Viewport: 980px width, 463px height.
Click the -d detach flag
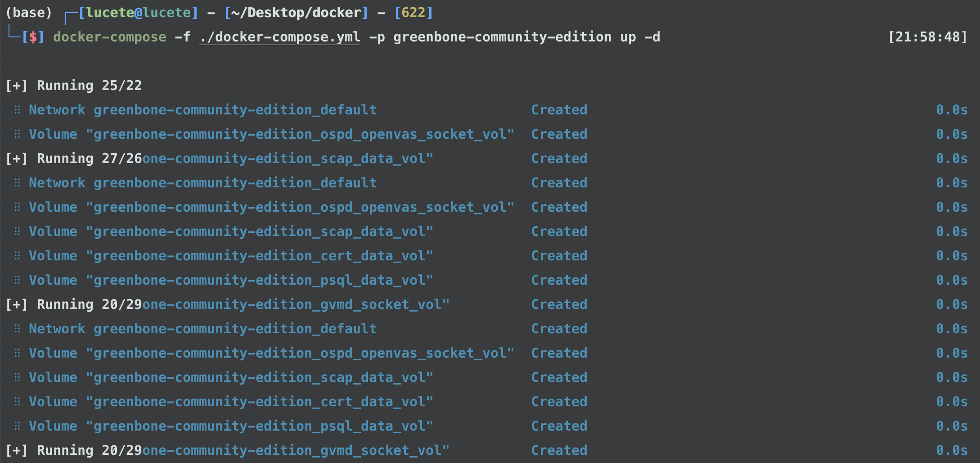tap(652, 37)
